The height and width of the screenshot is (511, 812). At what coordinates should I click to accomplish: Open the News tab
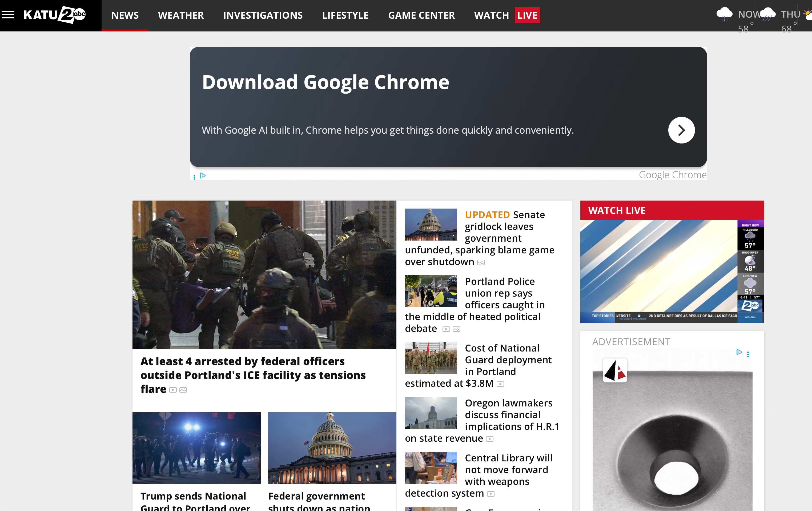coord(125,15)
